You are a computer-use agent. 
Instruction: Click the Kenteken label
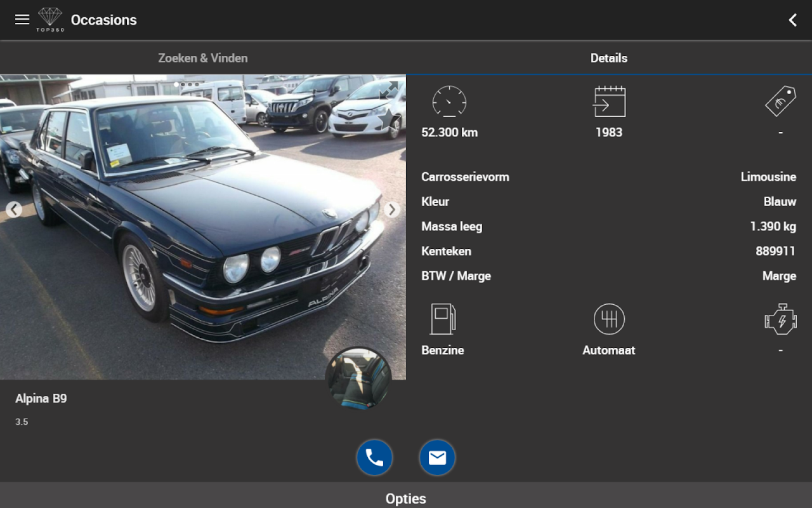tap(446, 251)
